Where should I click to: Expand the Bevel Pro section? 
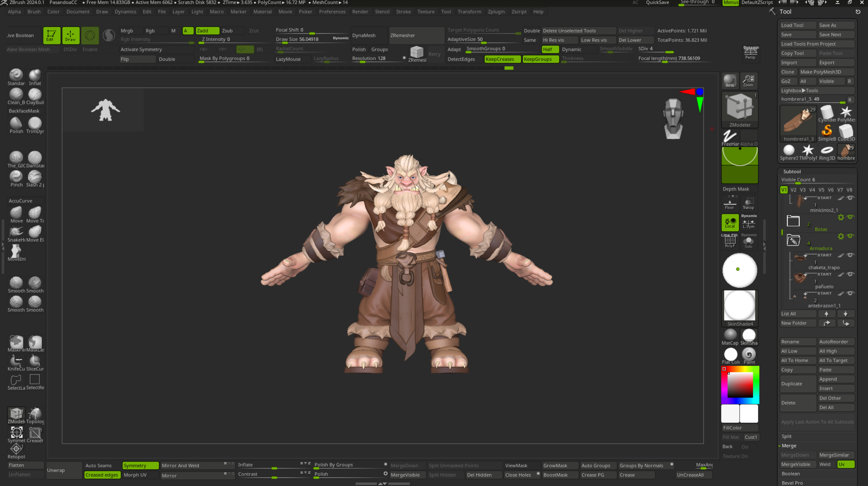[792, 483]
